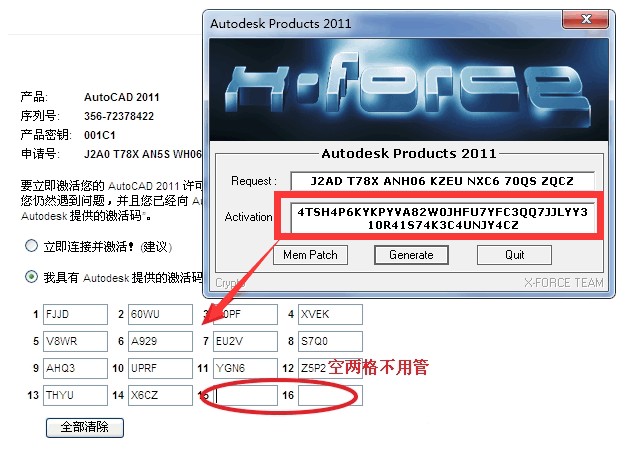Click the 全部清除 clear all button

click(x=85, y=427)
